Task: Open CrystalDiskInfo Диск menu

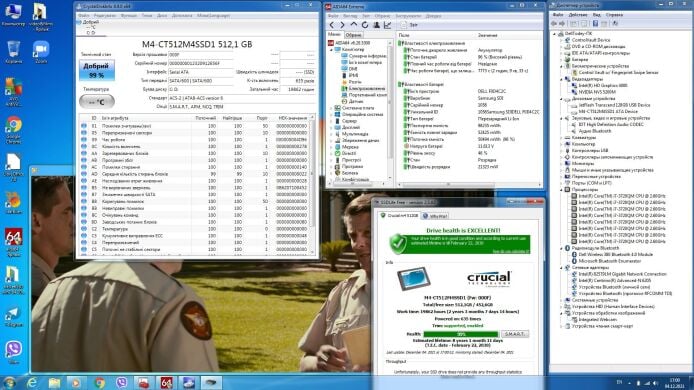Action: pos(162,15)
